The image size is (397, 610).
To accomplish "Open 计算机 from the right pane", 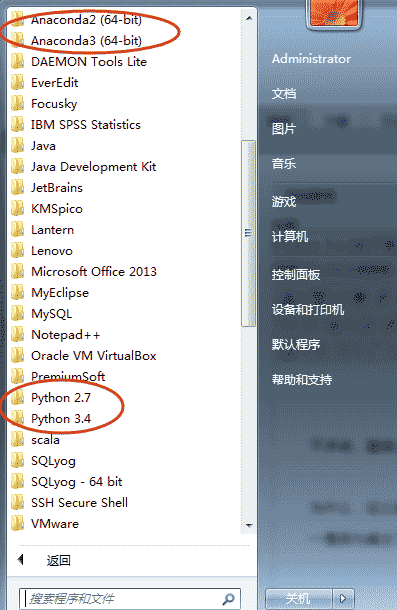I will tap(290, 237).
